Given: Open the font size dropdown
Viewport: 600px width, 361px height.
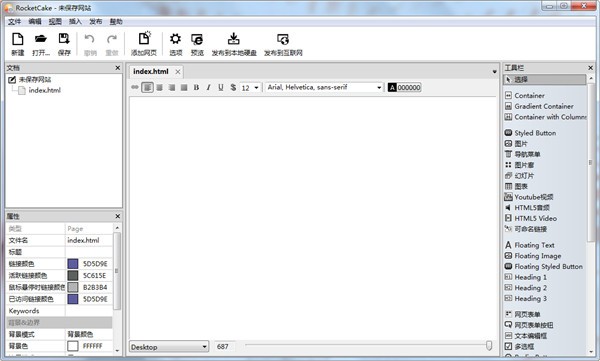Looking at the screenshot, I should [256, 88].
